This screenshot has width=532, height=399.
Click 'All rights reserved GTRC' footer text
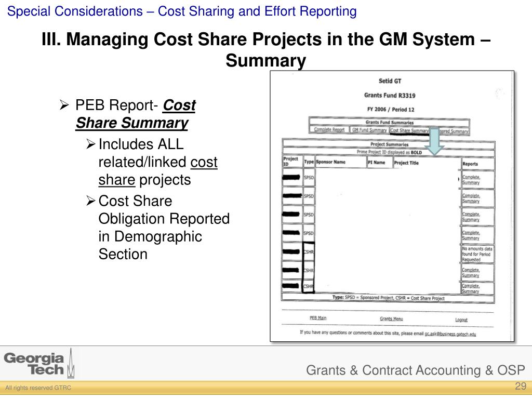point(38,388)
